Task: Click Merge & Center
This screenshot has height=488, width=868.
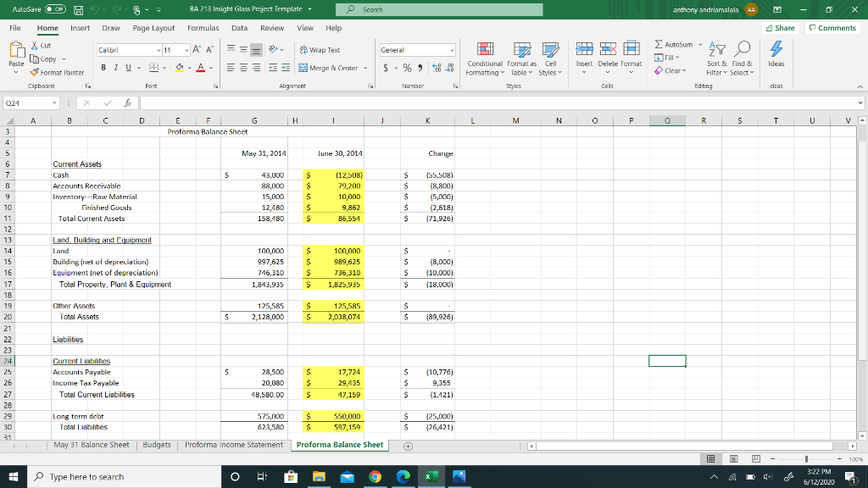Action: click(x=328, y=68)
